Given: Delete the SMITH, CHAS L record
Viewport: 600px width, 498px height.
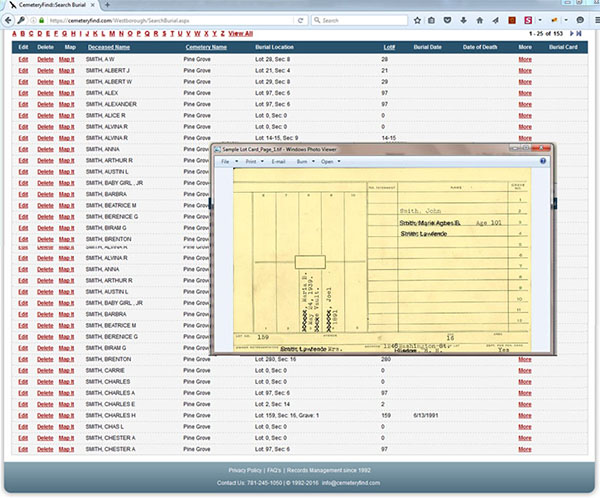Looking at the screenshot, I should click(45, 426).
